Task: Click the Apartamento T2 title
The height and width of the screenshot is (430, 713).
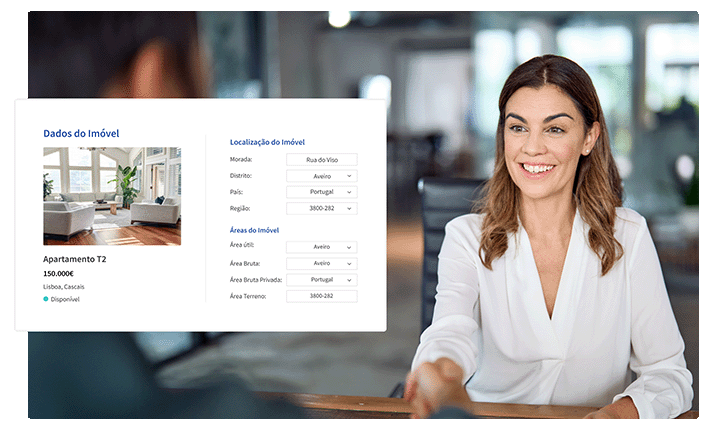Action: coord(75,259)
